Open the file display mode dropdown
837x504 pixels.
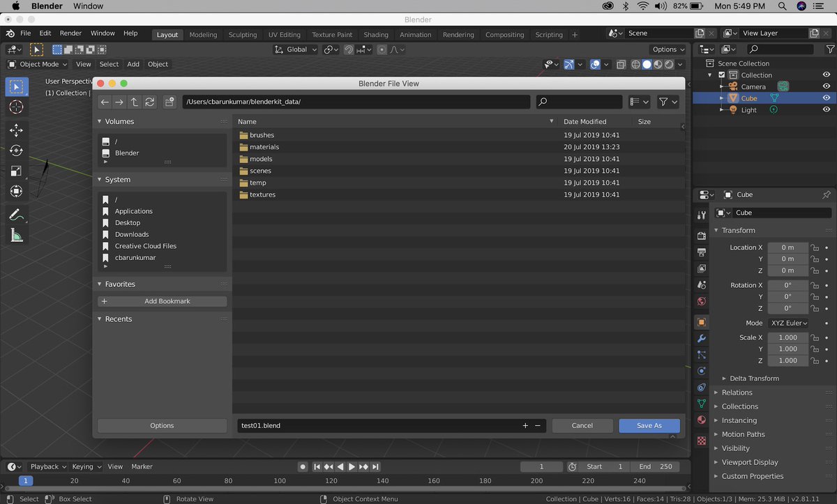point(639,102)
